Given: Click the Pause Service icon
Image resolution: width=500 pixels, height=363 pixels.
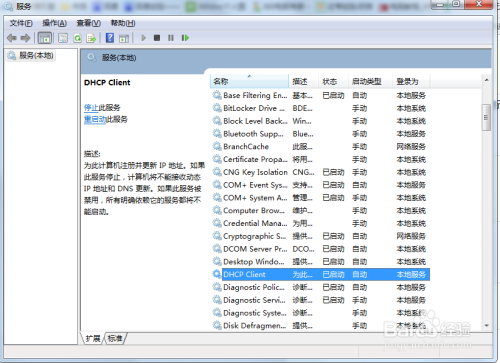Looking at the screenshot, I should click(171, 38).
